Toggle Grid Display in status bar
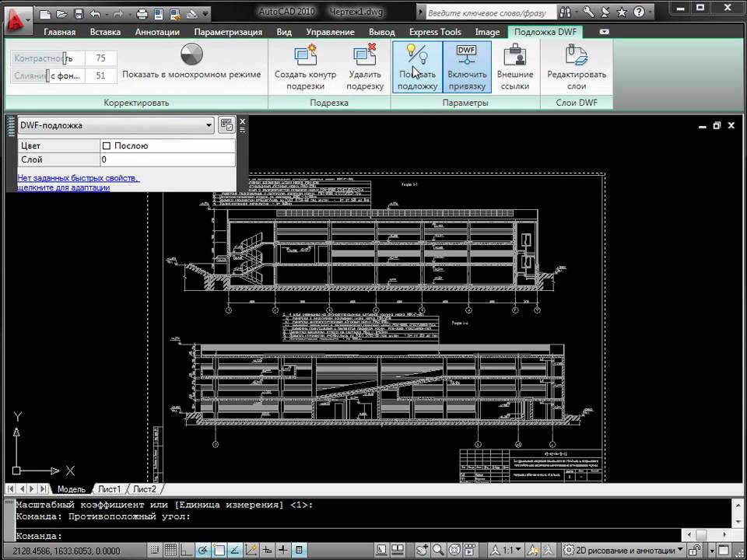The height and width of the screenshot is (560, 747). point(170,551)
